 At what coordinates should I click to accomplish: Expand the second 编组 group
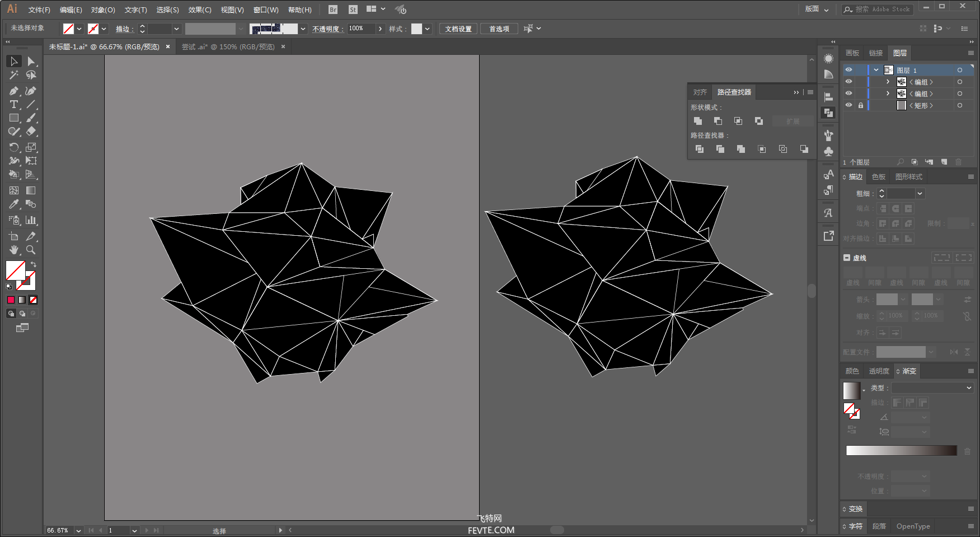click(x=888, y=94)
